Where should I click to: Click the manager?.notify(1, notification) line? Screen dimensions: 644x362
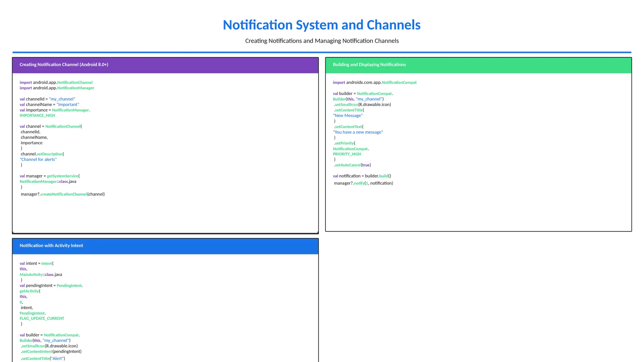(x=364, y=183)
